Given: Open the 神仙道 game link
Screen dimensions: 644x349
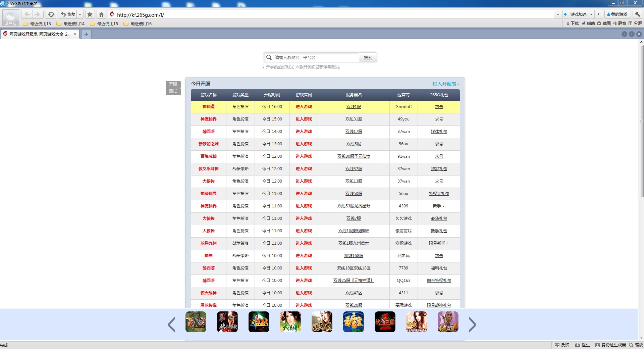Looking at the screenshot, I should pyautogui.click(x=208, y=107).
